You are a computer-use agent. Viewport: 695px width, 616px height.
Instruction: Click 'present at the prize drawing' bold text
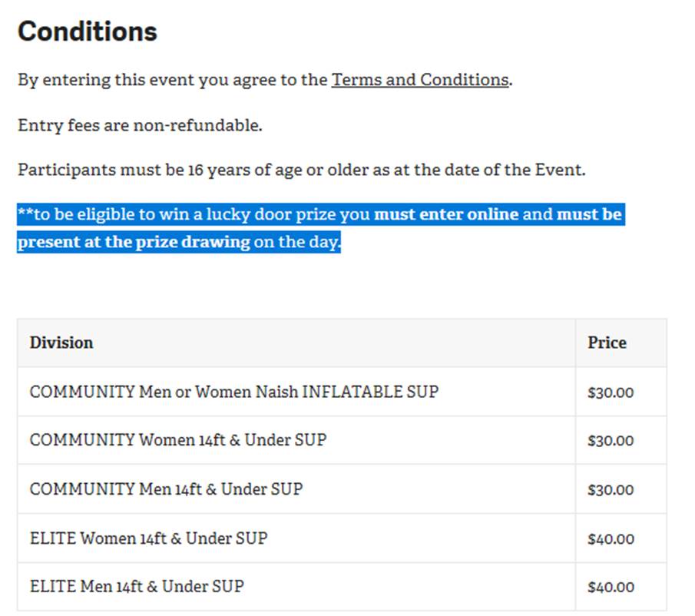[x=134, y=243]
